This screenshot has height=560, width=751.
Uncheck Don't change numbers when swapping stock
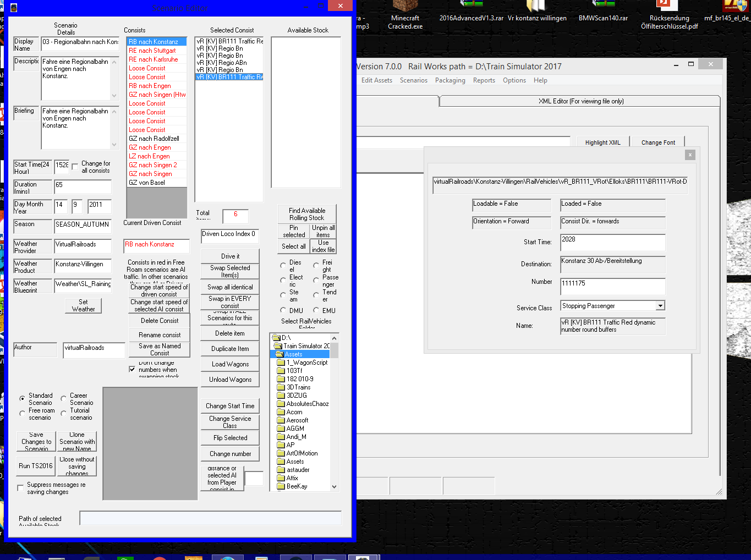pos(132,369)
